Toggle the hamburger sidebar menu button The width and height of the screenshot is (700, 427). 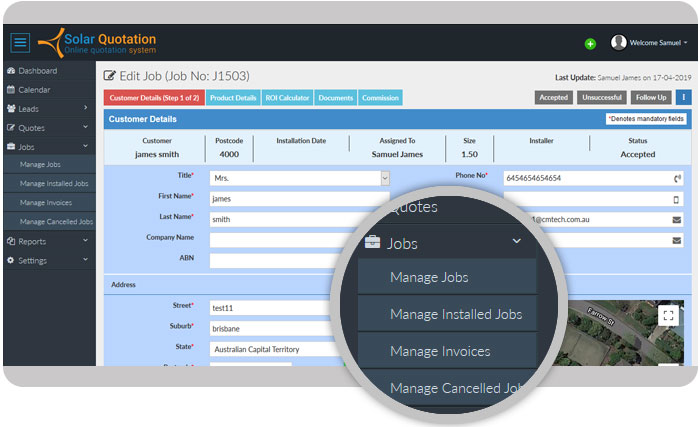pos(20,43)
